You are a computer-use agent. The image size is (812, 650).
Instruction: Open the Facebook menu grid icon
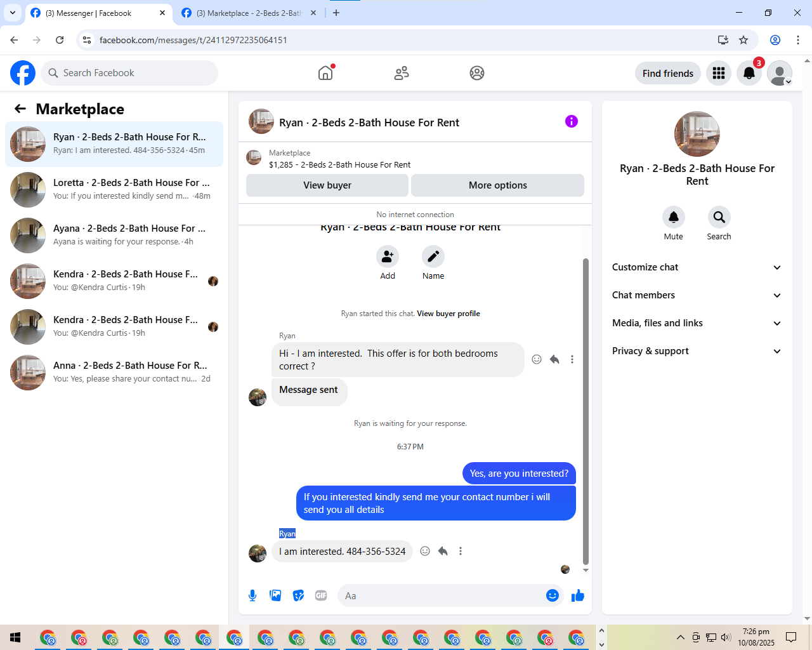[719, 73]
